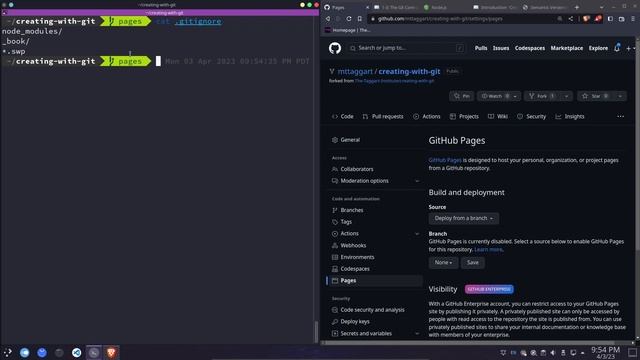Open the Deploy from a branch dropdown
The width and height of the screenshot is (640, 360).
463,218
